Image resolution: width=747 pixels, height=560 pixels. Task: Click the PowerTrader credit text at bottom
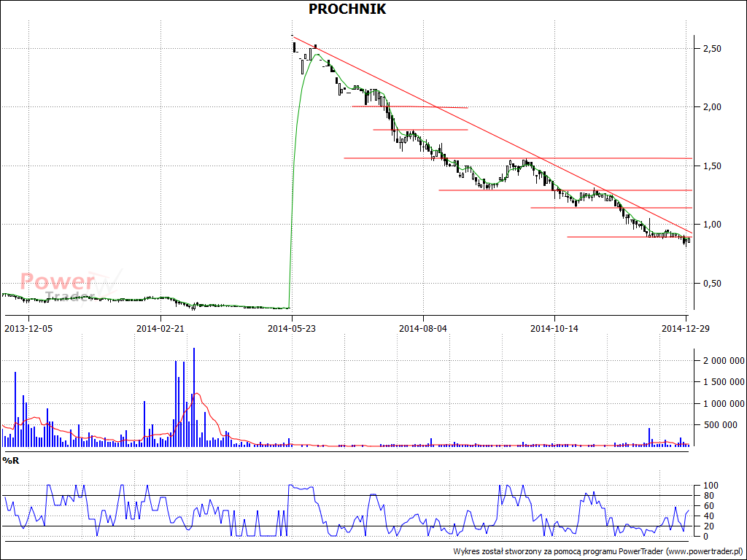tap(598, 551)
